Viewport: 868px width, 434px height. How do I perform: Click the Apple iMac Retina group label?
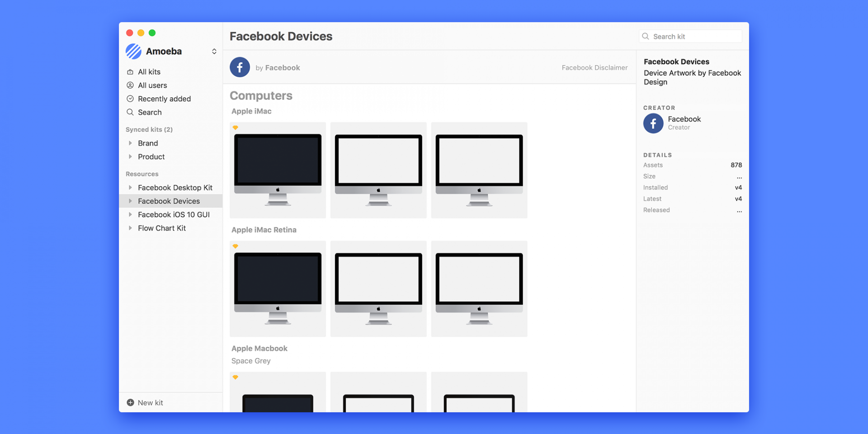click(264, 230)
